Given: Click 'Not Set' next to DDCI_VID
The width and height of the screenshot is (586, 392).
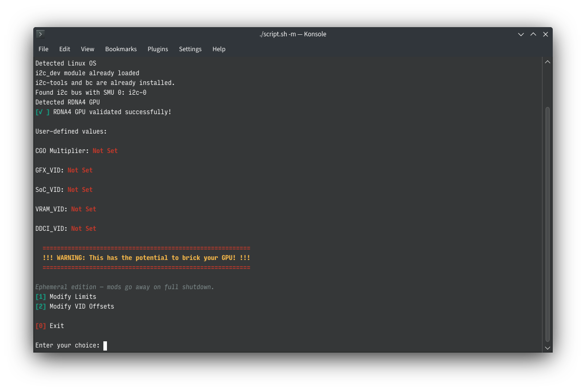Looking at the screenshot, I should click(84, 229).
